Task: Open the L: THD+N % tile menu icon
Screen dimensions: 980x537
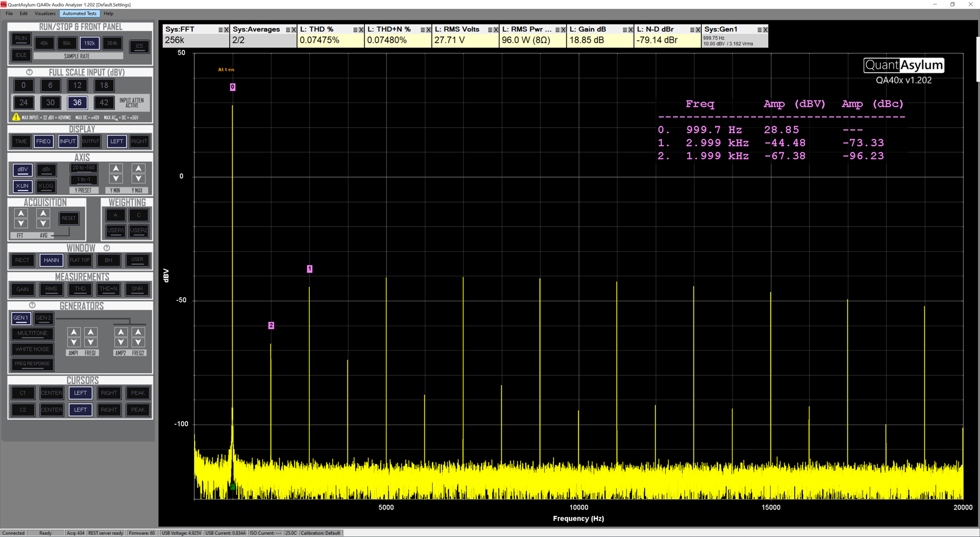Action: (x=422, y=30)
